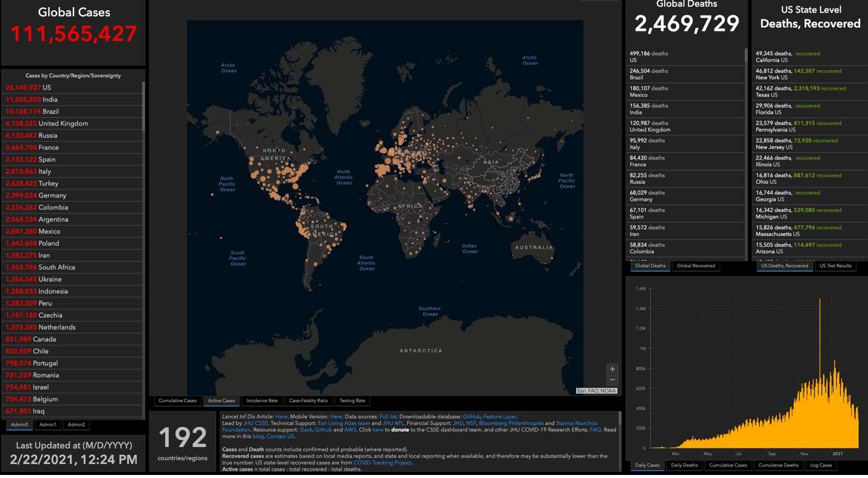Select Texas US deaths, recovered row
Image resolution: width=868 pixels, height=478 pixels.
pos(809,92)
